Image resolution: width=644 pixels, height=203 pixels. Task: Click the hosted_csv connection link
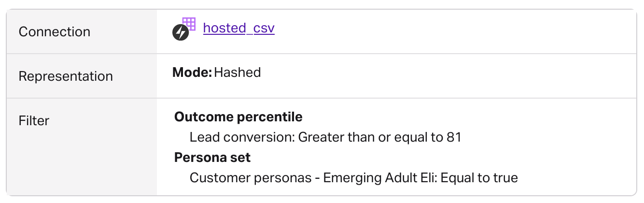pos(238,29)
